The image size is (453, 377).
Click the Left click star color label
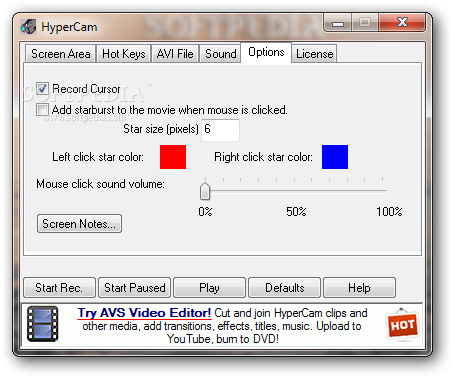click(x=98, y=157)
